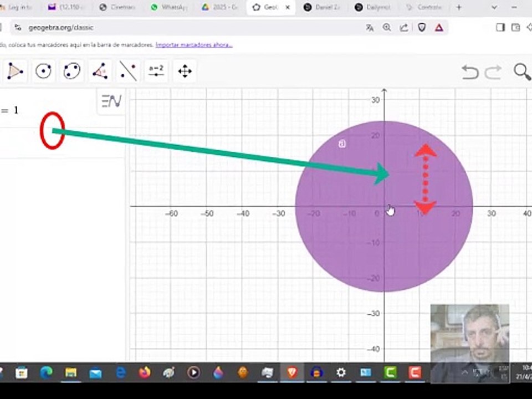Open Internet Explorer from the taskbar

120,373
